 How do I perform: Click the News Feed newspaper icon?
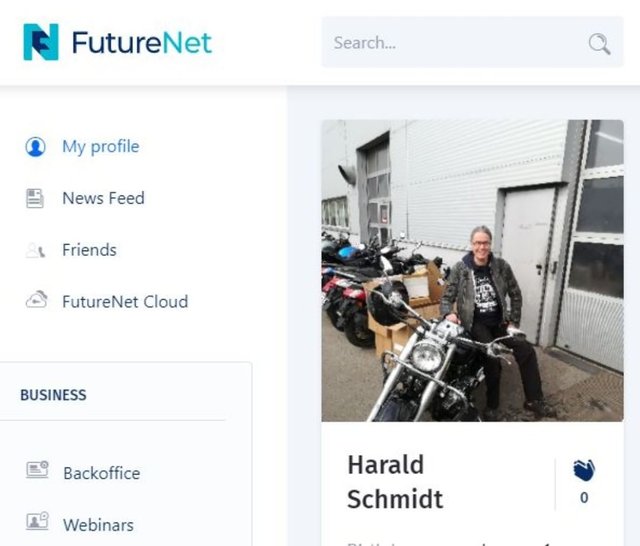pyautogui.click(x=36, y=198)
